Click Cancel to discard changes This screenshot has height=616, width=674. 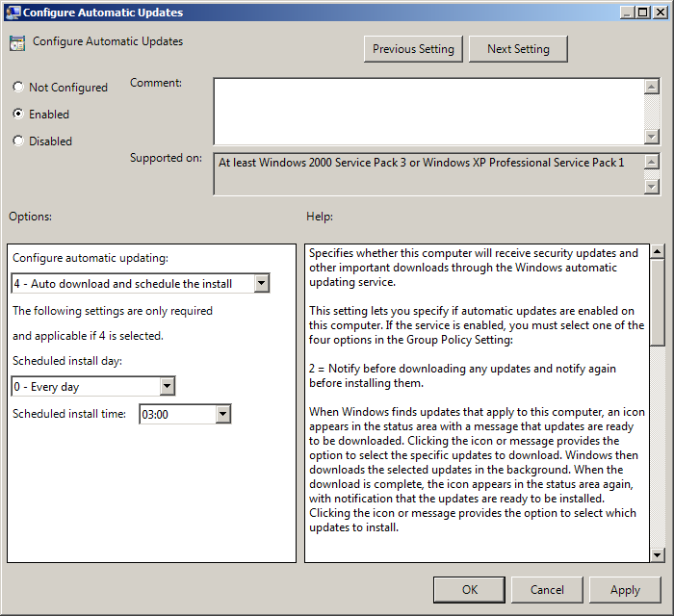547,590
